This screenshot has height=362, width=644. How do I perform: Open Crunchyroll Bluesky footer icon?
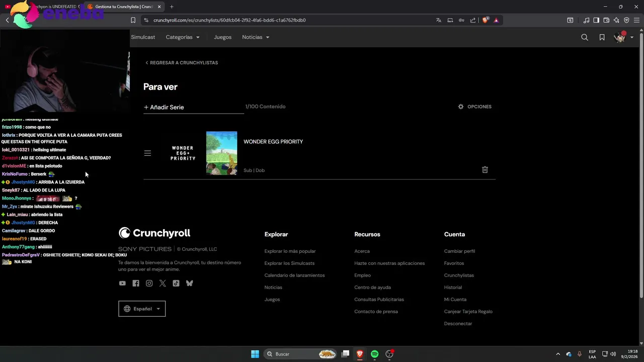click(x=189, y=284)
